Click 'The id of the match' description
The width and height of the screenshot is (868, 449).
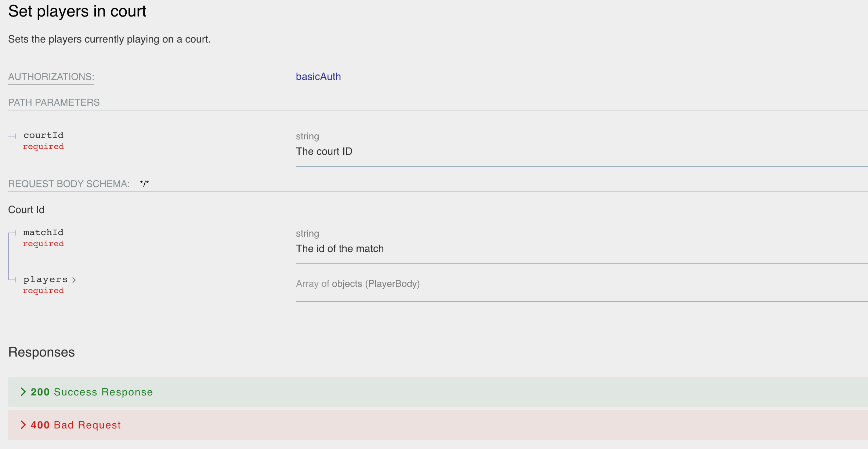pos(340,248)
